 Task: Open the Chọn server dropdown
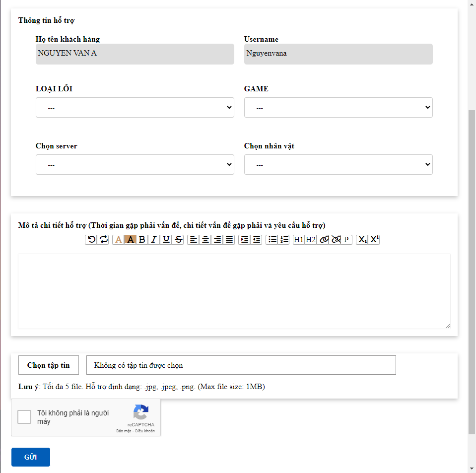(x=135, y=165)
